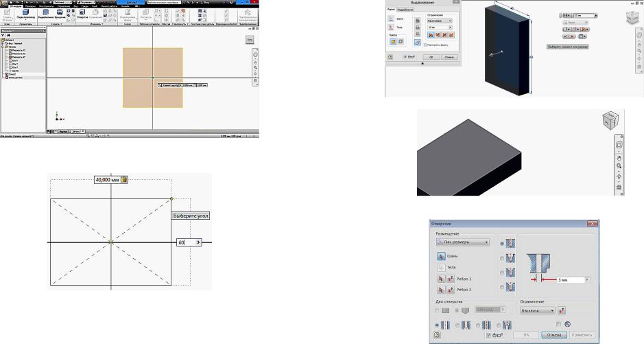Click Эскиз profile selector in extrude dialog

click(391, 19)
